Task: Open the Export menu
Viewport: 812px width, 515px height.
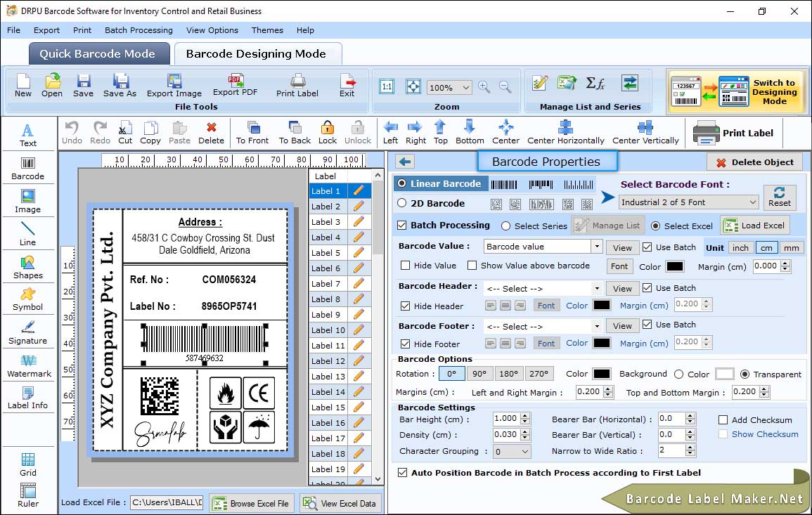Action: click(x=46, y=30)
